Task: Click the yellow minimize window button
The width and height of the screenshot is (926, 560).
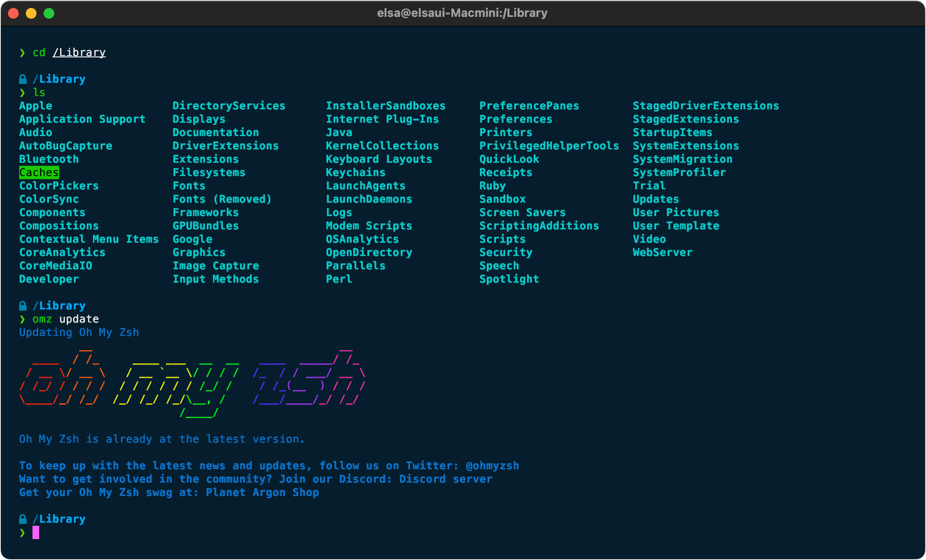Action: coord(31,13)
